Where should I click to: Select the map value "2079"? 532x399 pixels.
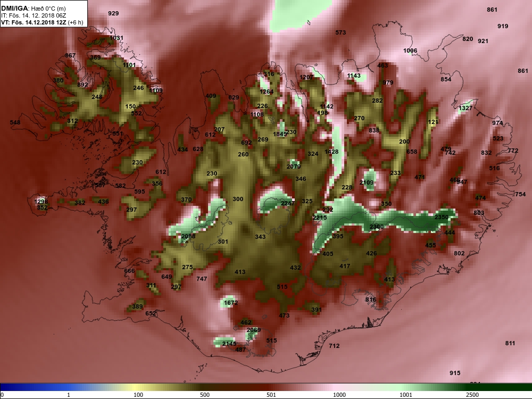(x=294, y=166)
